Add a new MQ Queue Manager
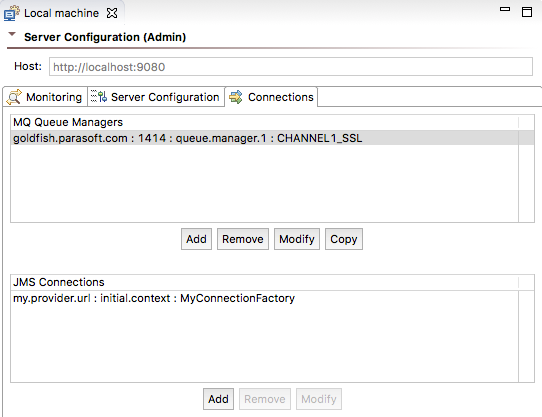542x417 pixels. pos(196,239)
